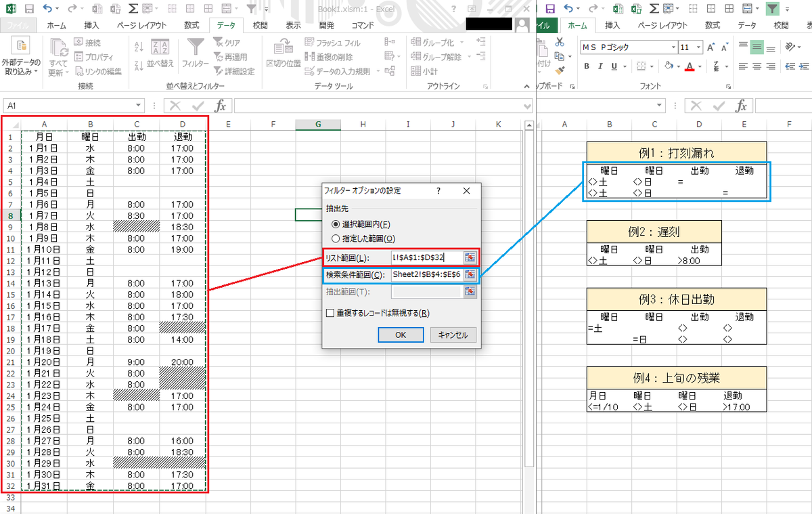This screenshot has height=514, width=812.
Task: Click range selector icon beside 検索条件範囲 field
Action: click(470, 275)
